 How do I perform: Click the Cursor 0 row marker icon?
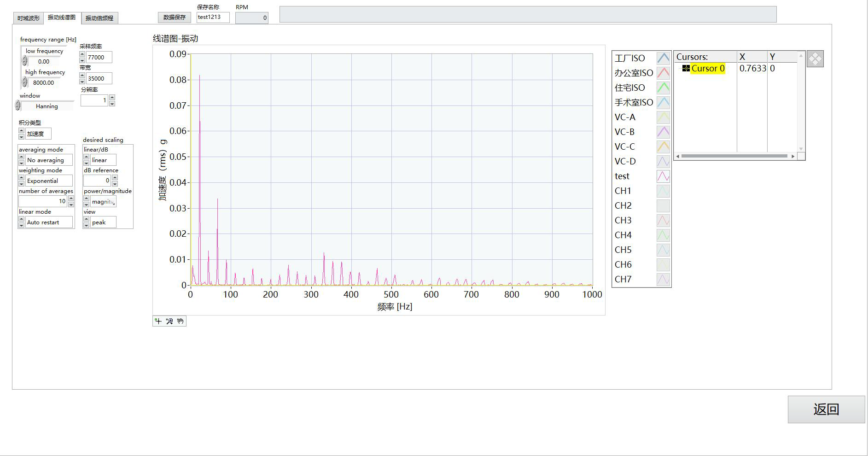[x=686, y=68]
